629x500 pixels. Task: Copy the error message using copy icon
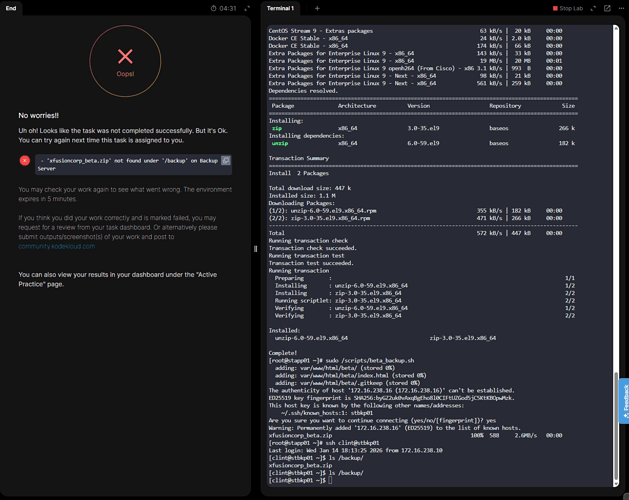pos(225,160)
